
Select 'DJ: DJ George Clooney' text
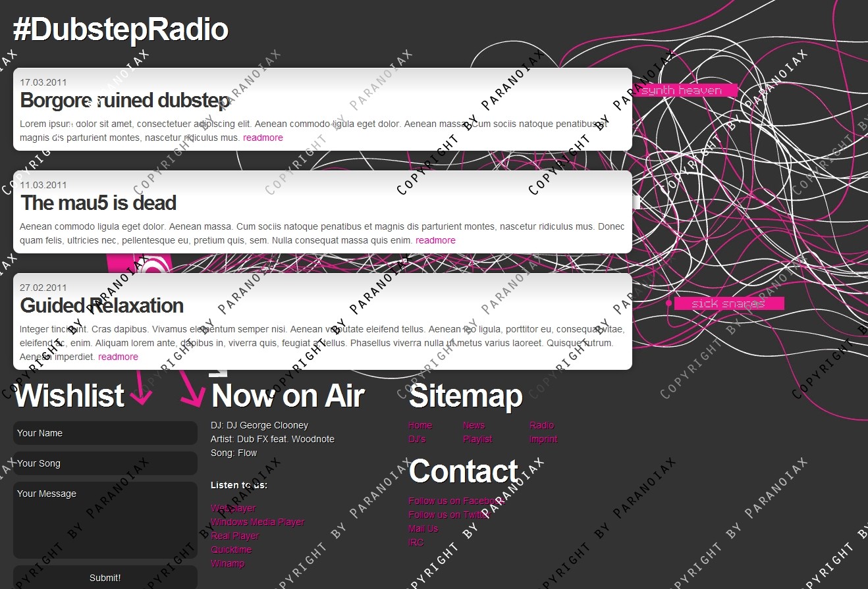(x=259, y=425)
